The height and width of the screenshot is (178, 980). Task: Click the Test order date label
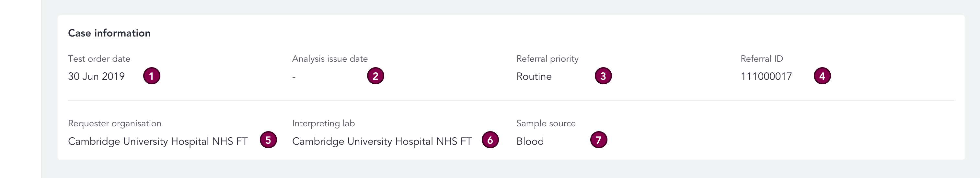[x=99, y=59]
